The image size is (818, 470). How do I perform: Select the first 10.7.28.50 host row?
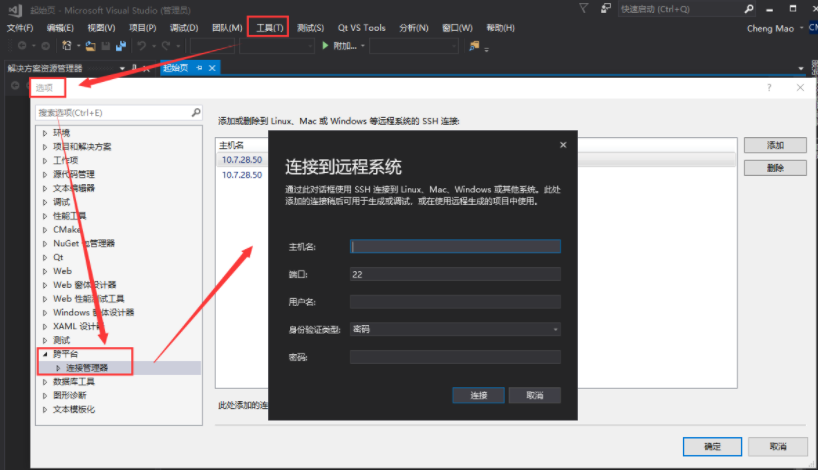[x=242, y=160]
